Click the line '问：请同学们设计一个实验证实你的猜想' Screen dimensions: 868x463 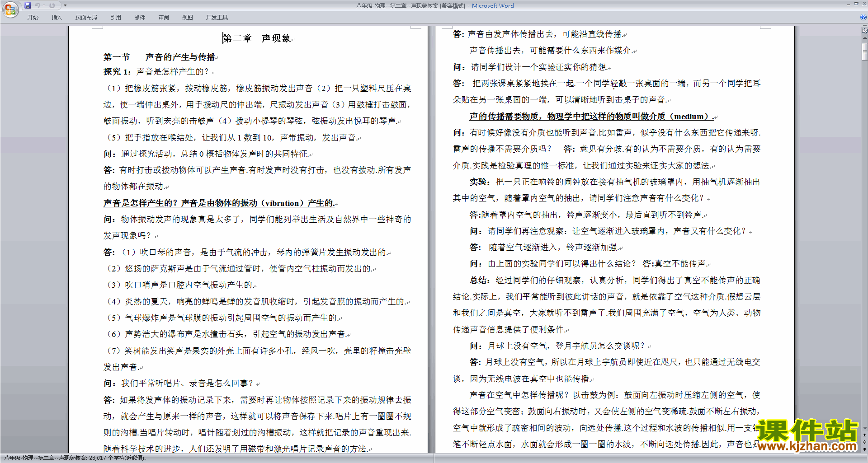pos(531,67)
